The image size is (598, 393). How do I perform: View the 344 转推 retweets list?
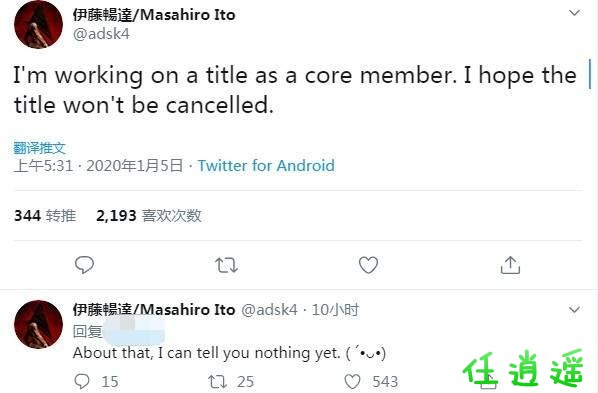click(x=45, y=216)
